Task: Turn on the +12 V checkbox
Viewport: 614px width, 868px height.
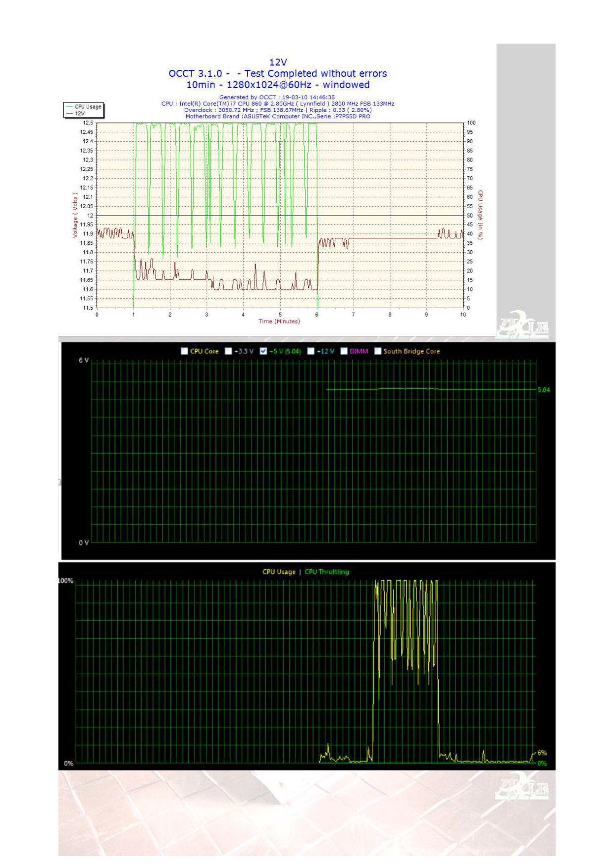Action: point(311,351)
